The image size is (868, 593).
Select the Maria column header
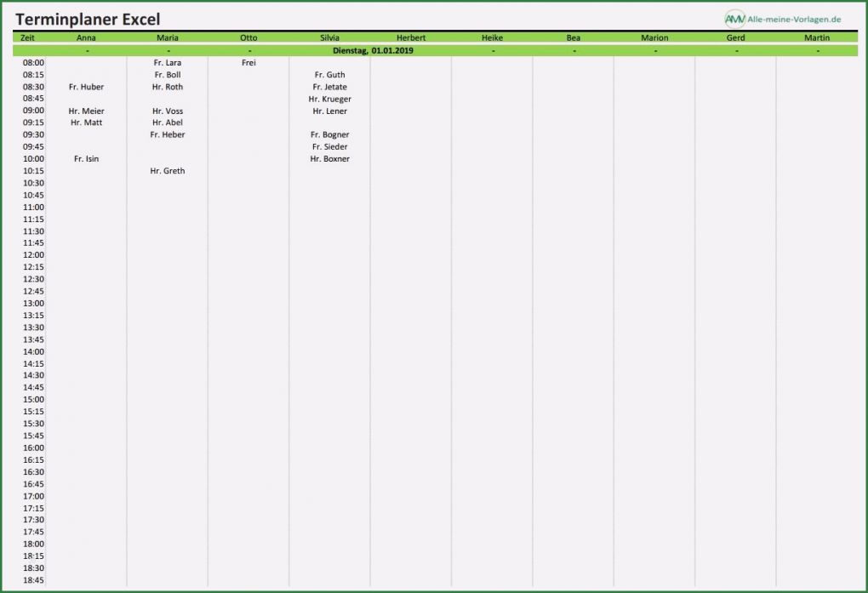click(x=167, y=37)
